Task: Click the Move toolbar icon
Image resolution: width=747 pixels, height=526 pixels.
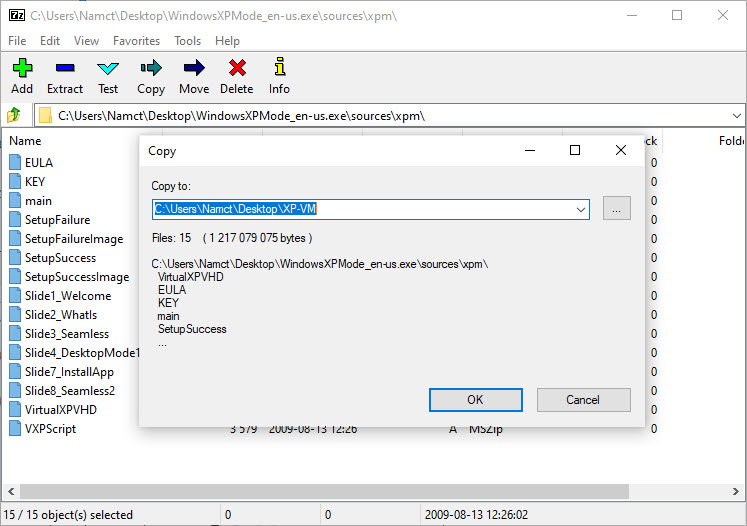Action: tap(194, 68)
